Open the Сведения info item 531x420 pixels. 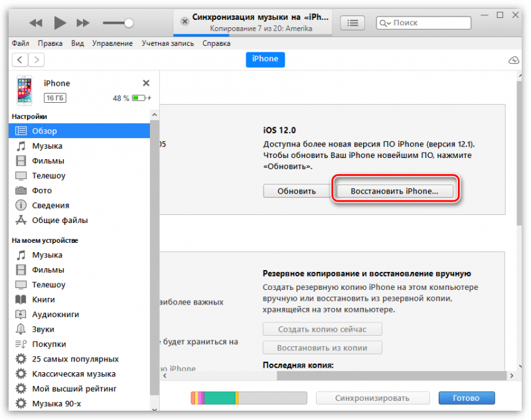click(79, 206)
